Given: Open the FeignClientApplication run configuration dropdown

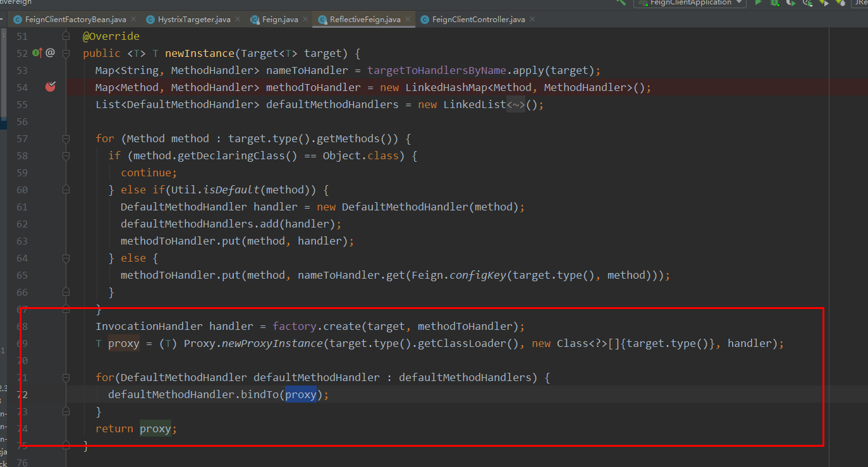Looking at the screenshot, I should pyautogui.click(x=690, y=3).
